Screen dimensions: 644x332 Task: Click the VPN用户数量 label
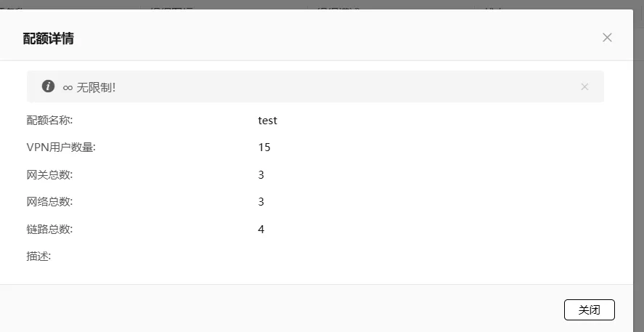[x=61, y=147]
